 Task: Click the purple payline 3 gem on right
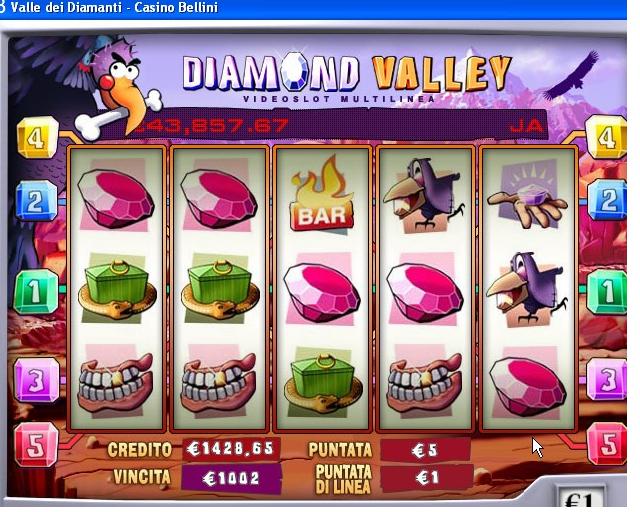tap(607, 380)
